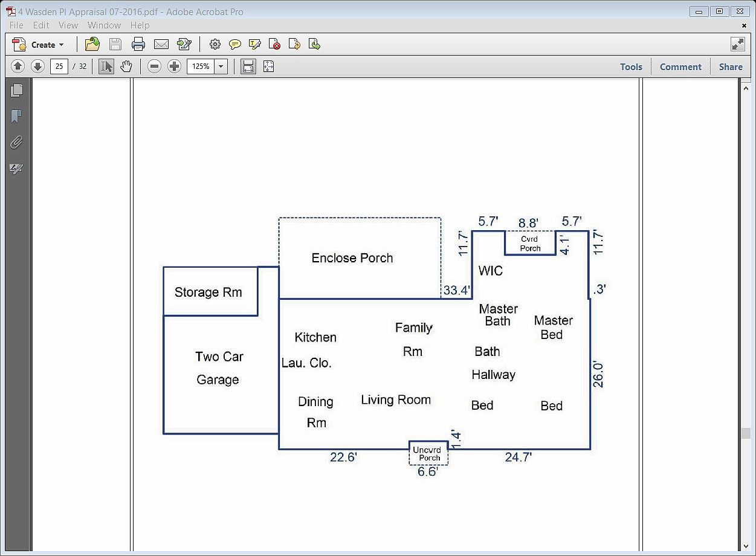Image resolution: width=756 pixels, height=556 pixels.
Task: Open the Page Thumbnails panel
Action: click(x=16, y=90)
